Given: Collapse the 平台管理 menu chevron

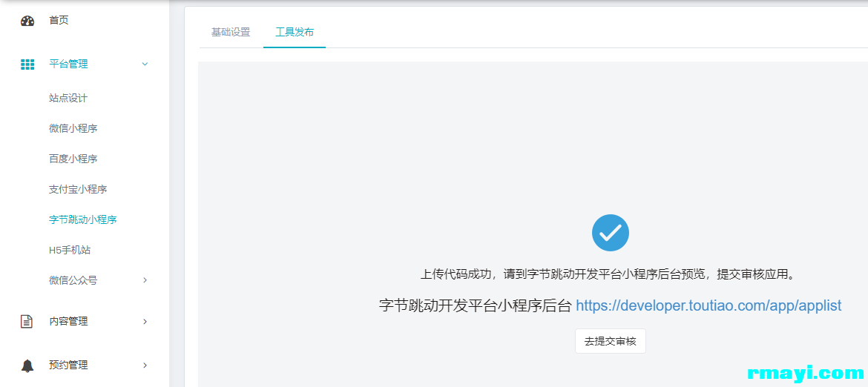Looking at the screenshot, I should 145,64.
